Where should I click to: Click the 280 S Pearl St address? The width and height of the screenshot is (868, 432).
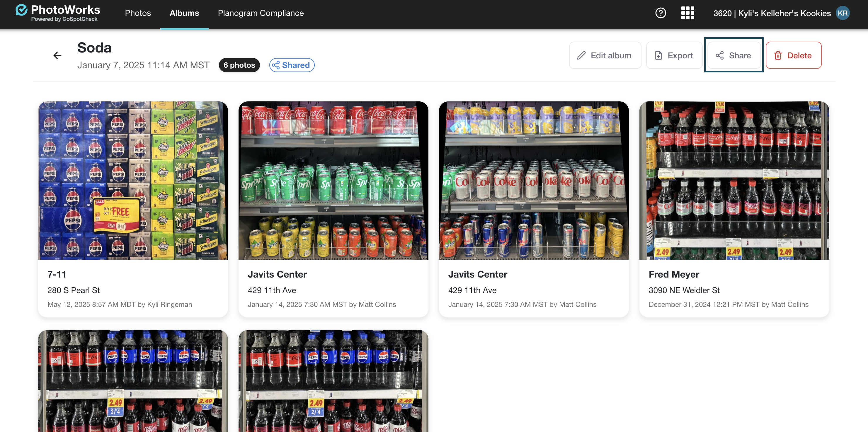click(x=74, y=290)
